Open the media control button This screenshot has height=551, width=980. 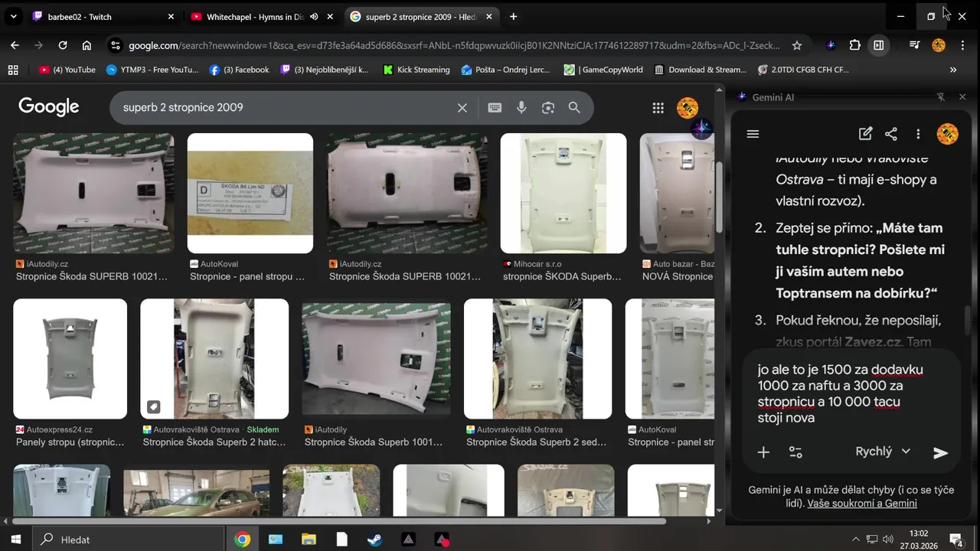(x=914, y=45)
